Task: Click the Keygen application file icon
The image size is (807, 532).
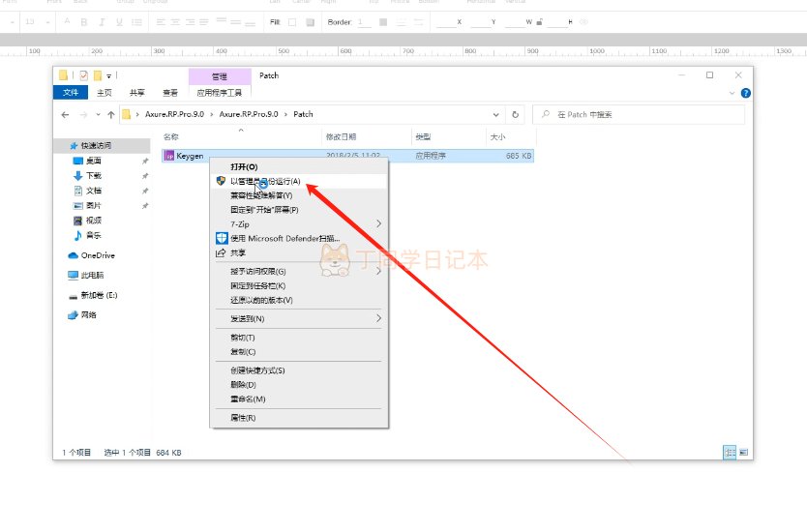Action: (x=169, y=156)
